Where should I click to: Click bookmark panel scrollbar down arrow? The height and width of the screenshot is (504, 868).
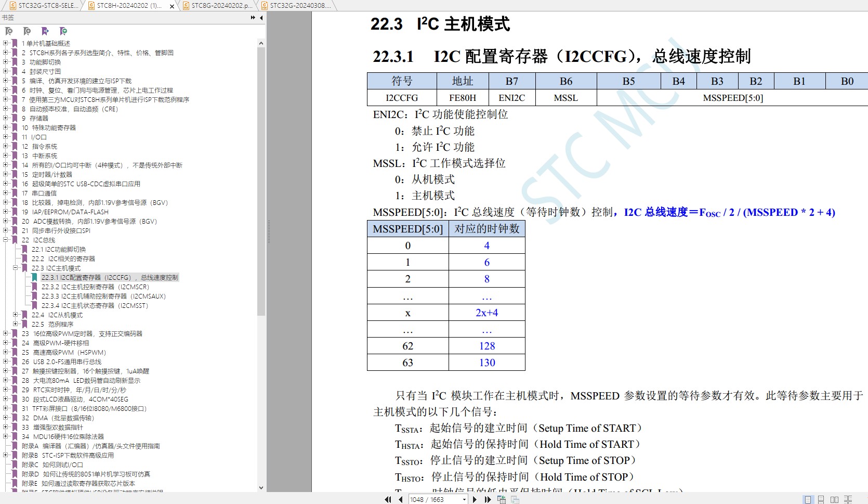tap(261, 488)
